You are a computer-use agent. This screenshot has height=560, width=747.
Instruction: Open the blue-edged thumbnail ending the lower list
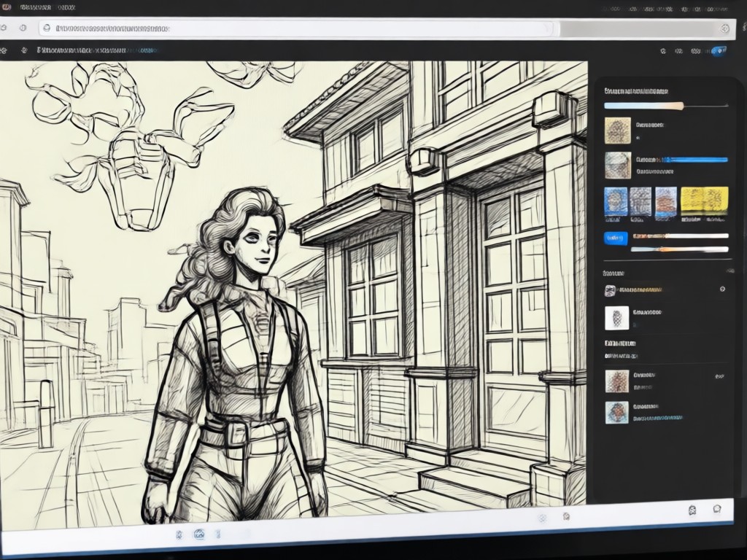[617, 413]
